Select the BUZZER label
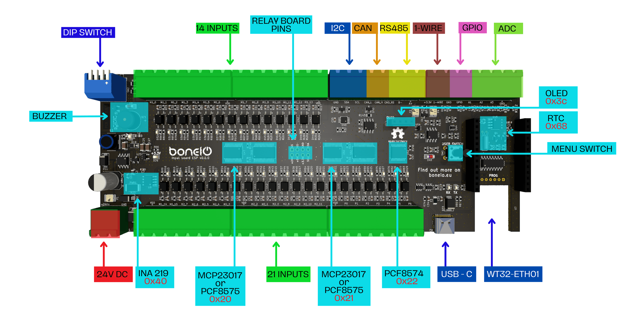644x322 pixels. [51, 116]
